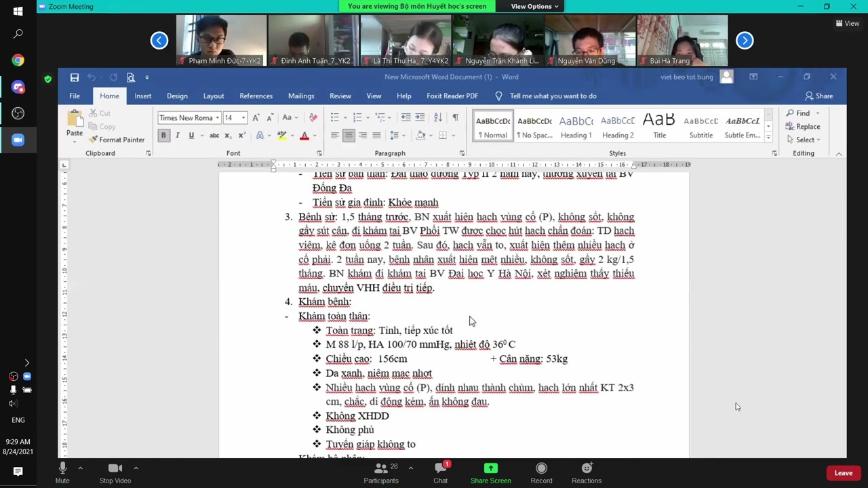
Task: Toggle Underline formatting
Action: click(191, 136)
